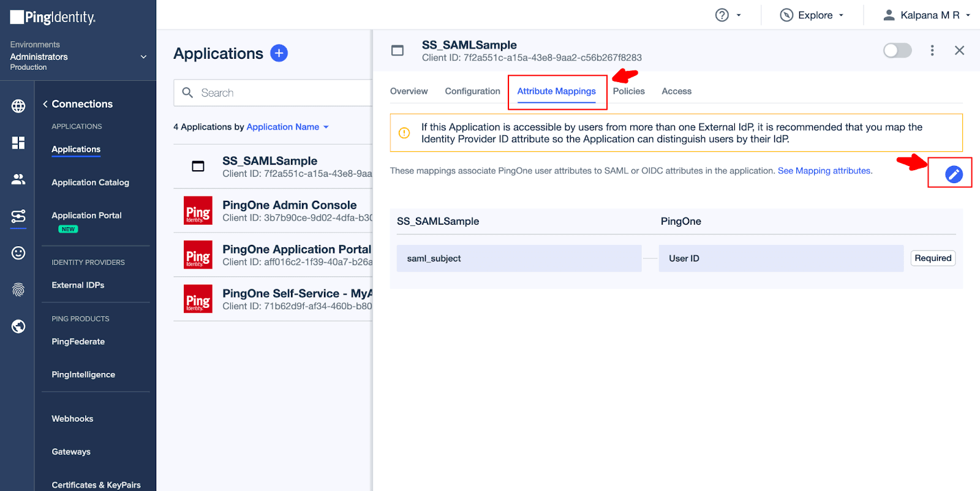Expand the Explore menu
This screenshot has width=980, height=491.
click(x=812, y=15)
